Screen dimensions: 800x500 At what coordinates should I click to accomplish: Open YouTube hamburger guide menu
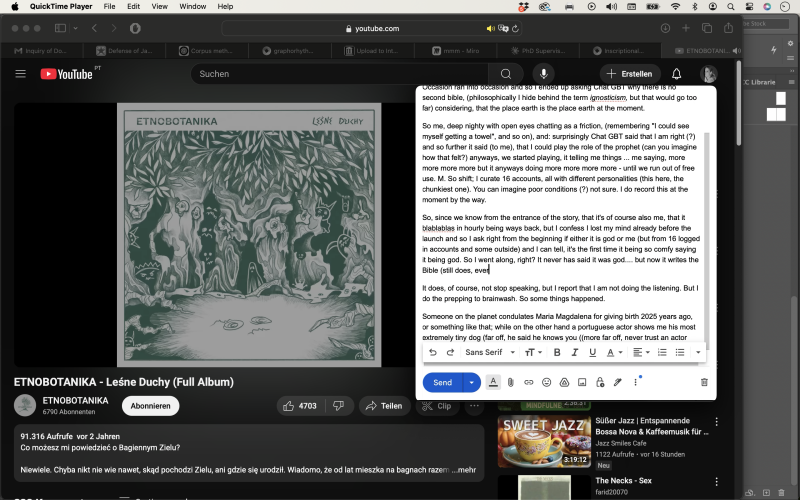(20, 74)
